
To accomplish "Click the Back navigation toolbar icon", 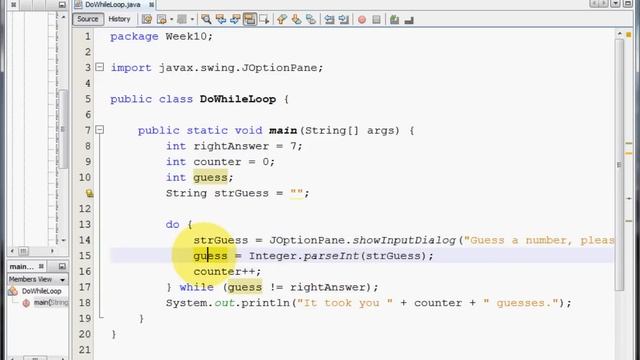I will [x=162, y=19].
